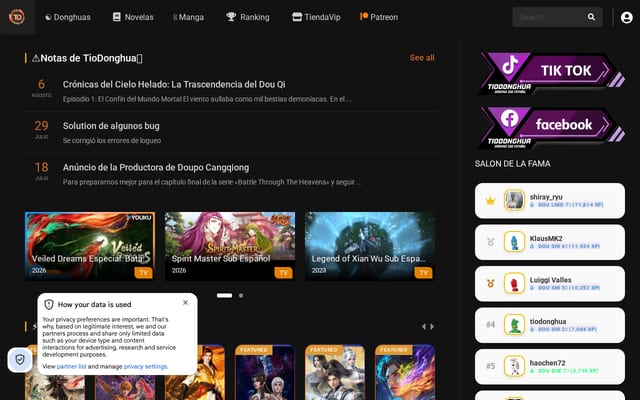The image size is (640, 400).
Task: Open Legend of Xian Wu thumbnail
Action: [370, 246]
